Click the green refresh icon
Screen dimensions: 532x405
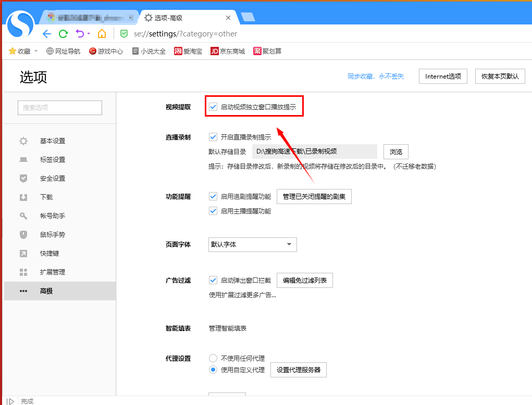[63, 34]
